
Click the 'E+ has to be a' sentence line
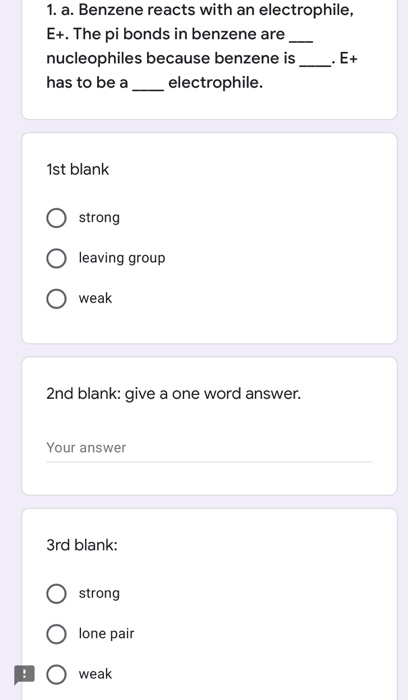tap(154, 83)
